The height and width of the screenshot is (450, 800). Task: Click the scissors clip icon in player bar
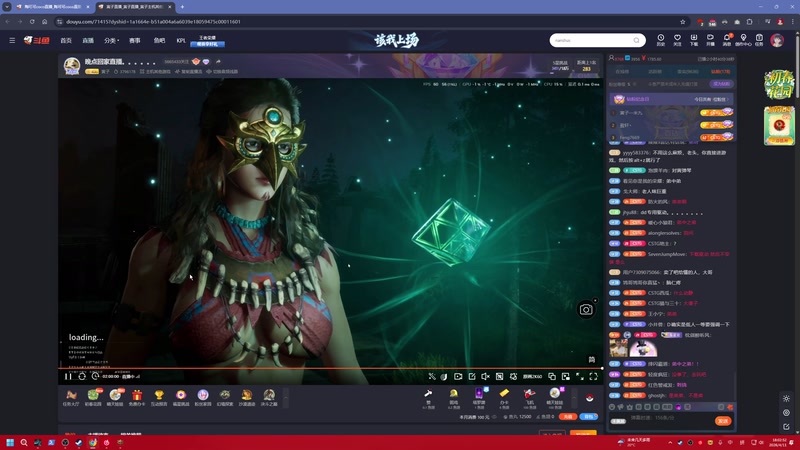432,377
